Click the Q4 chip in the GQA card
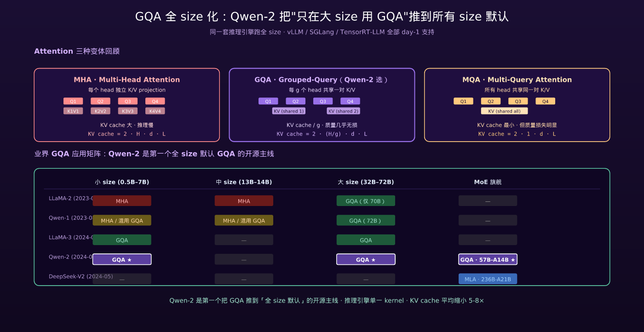The height and width of the screenshot is (332, 644). click(x=350, y=101)
